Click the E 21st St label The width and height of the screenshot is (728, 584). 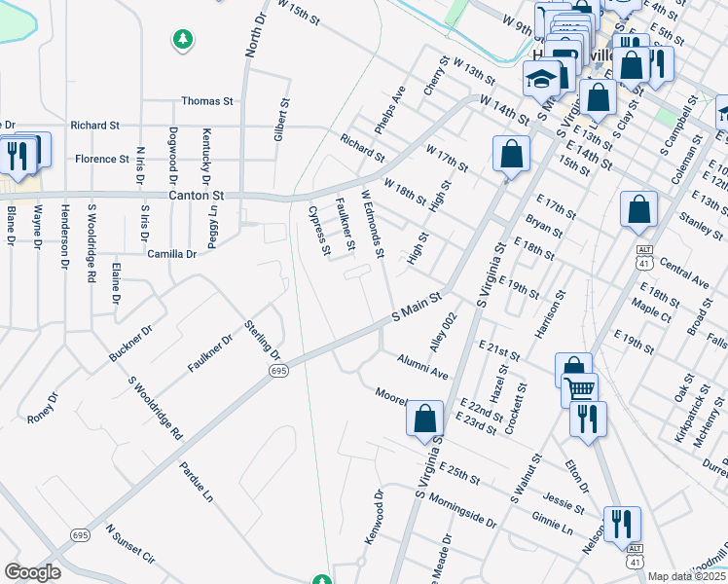coord(499,350)
